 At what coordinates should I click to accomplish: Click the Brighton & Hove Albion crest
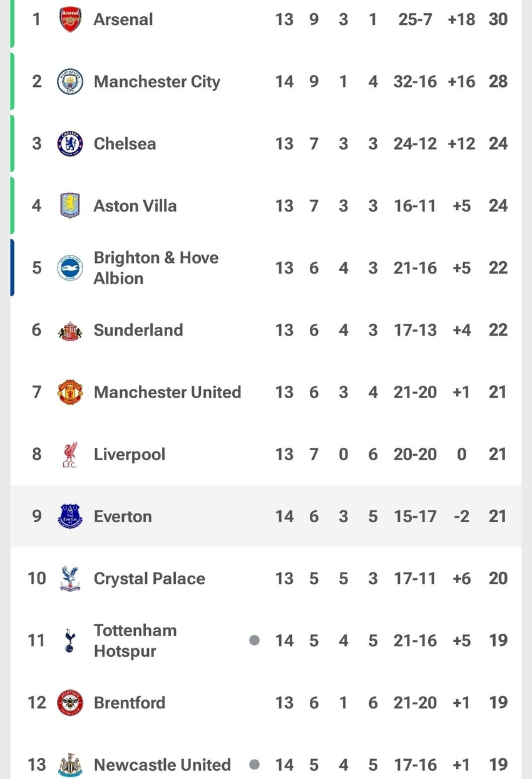(70, 268)
